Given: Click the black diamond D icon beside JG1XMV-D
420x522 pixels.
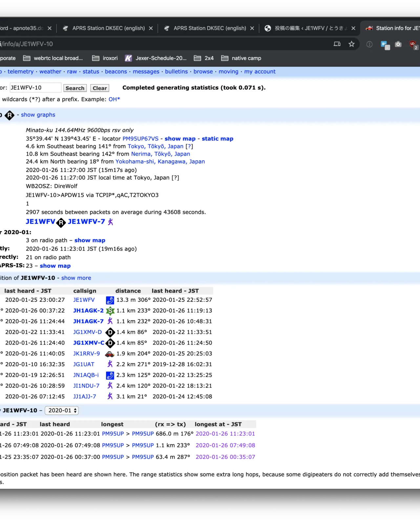Looking at the screenshot, I should 110,332.
